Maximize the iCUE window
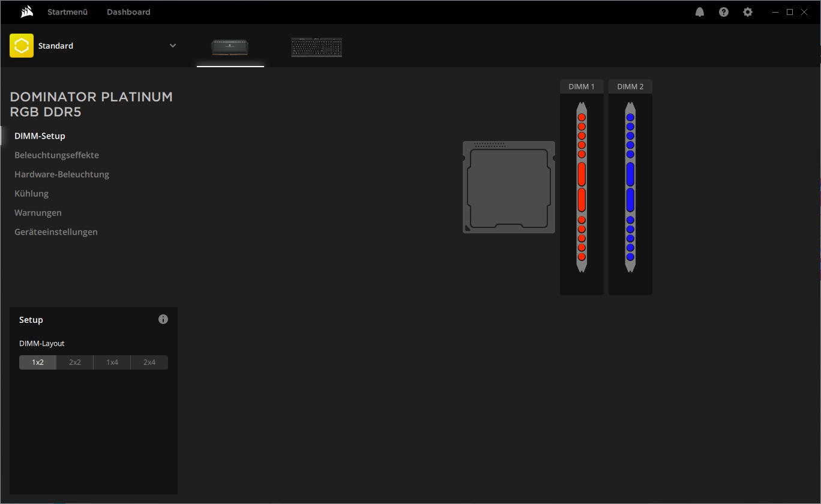821x504 pixels. coord(790,12)
